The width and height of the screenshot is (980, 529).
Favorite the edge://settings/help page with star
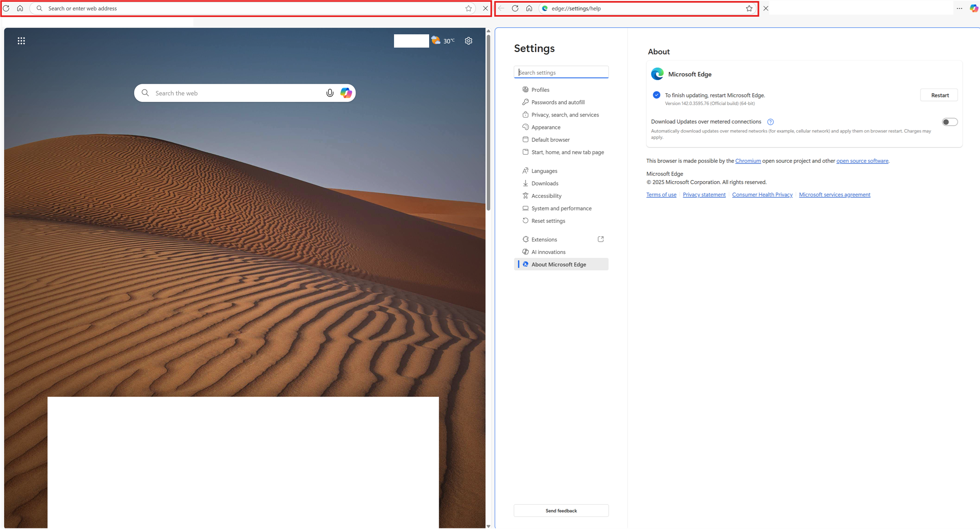749,8
